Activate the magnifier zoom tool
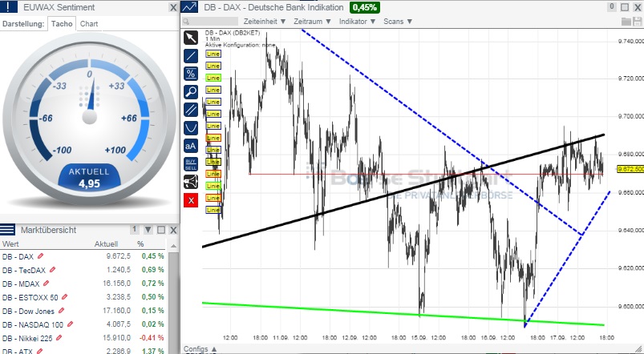Viewport: 644px width, 354px height. coord(191,92)
